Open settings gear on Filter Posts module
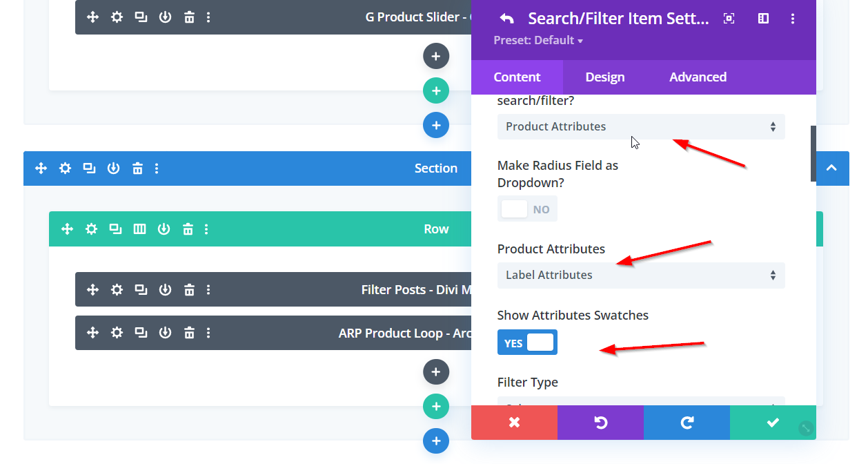Screen dimensions: 868x464 click(x=117, y=290)
